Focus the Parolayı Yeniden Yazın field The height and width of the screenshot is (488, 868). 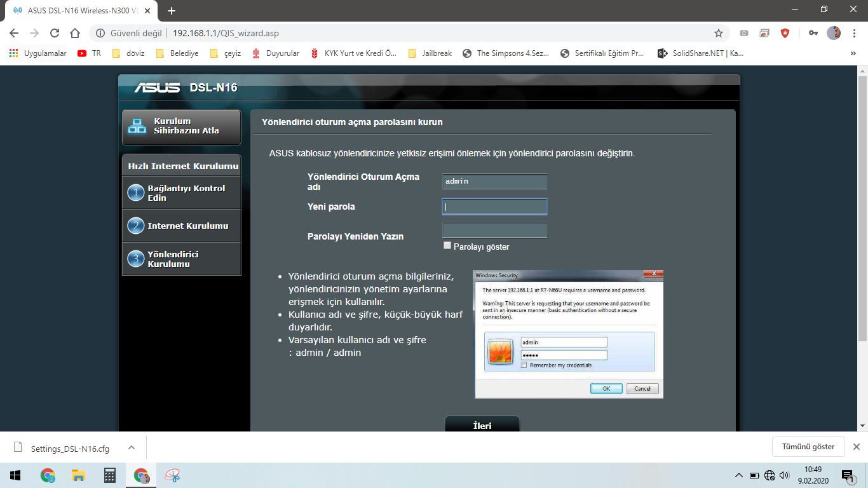tap(494, 230)
